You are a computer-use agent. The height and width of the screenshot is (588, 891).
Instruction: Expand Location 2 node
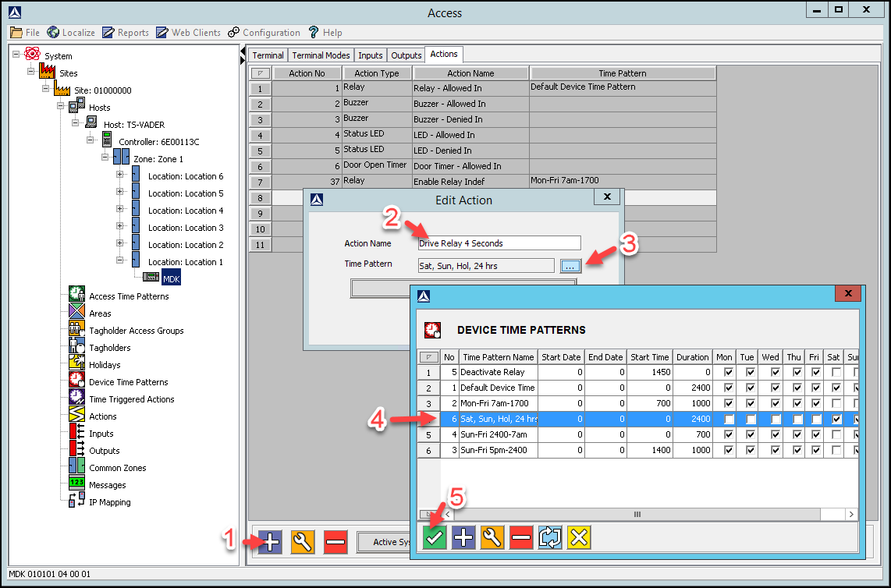[120, 243]
